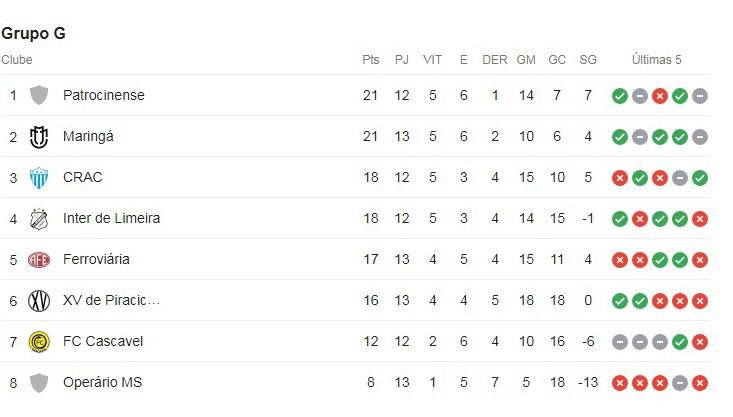Click Patrocinense's red loss icon in Últimas 5
This screenshot has width=733, height=417.
point(660,96)
